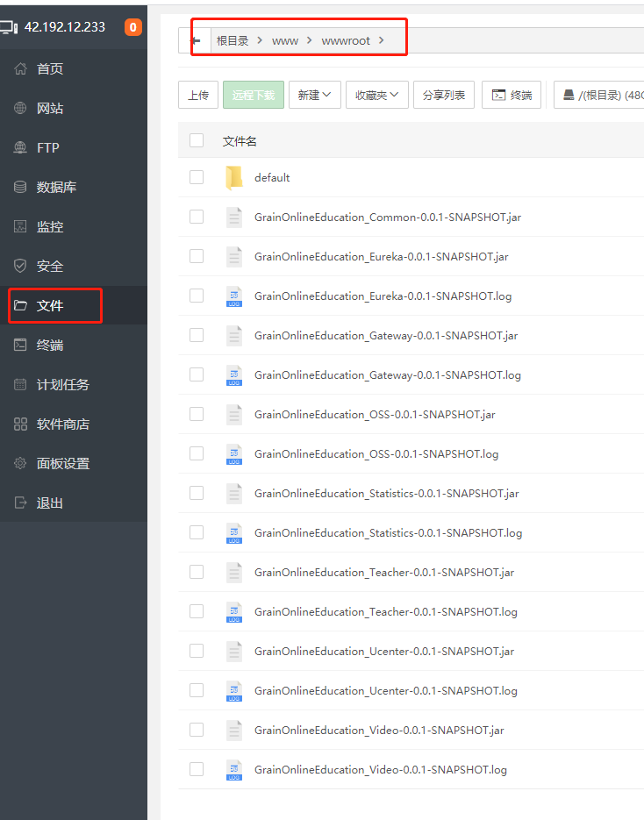Screen dimensions: 644x820
Task: Toggle the select-all checkbox beside 文件名
Action: [x=197, y=140]
